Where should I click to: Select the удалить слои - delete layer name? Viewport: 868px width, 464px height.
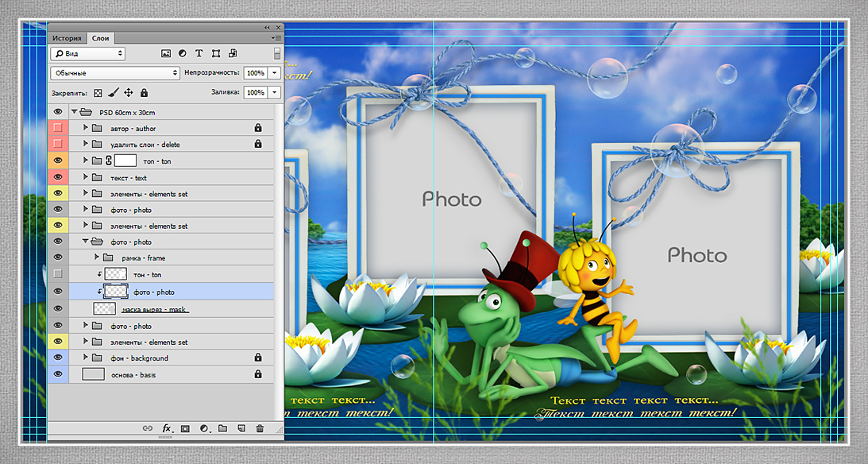[x=145, y=145]
